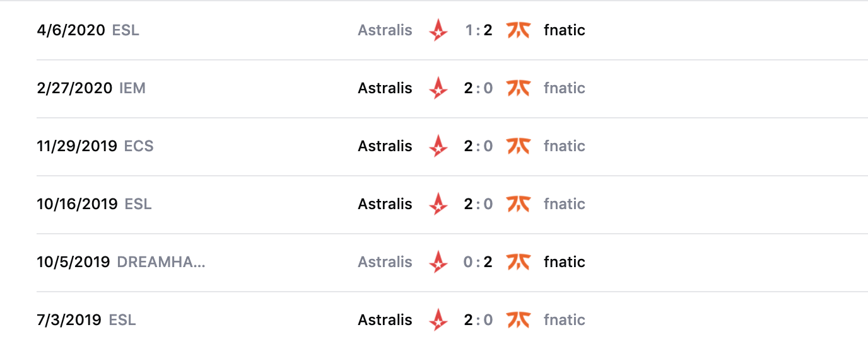Open the Astralis team link on 4/6/2020
This screenshot has width=868, height=349.
coord(385,30)
